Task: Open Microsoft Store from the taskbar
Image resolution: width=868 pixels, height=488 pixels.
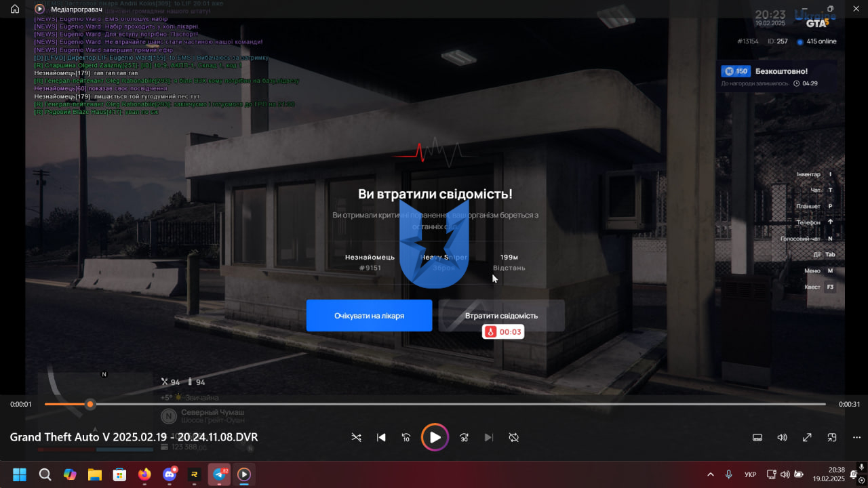Action: (119, 474)
